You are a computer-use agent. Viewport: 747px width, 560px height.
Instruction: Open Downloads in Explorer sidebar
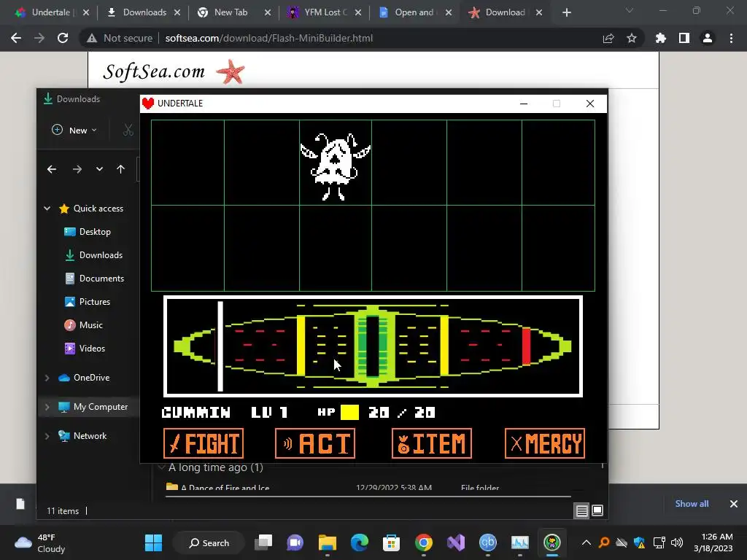coord(94,254)
